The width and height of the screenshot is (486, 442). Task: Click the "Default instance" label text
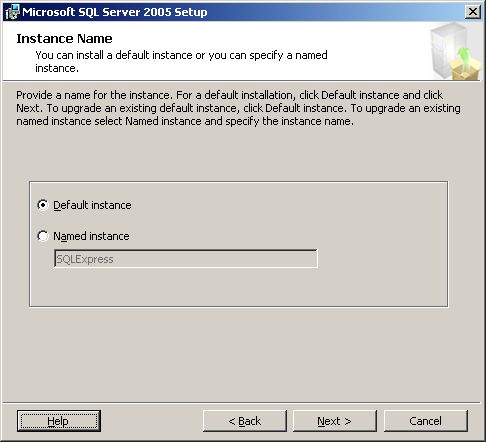tap(92, 205)
